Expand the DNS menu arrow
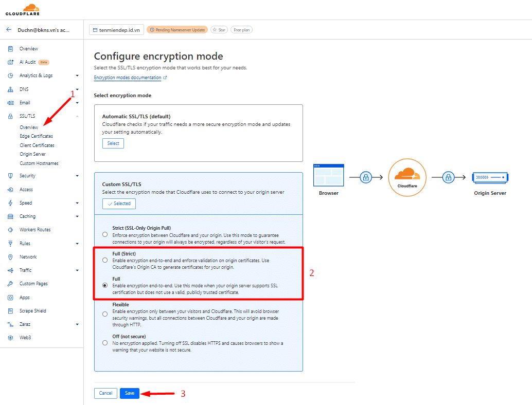Image resolution: width=532 pixels, height=405 pixels. coord(77,89)
